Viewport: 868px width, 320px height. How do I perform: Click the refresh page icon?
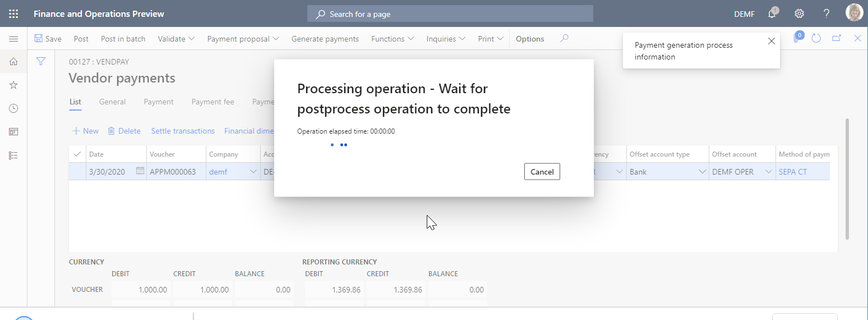pos(816,39)
